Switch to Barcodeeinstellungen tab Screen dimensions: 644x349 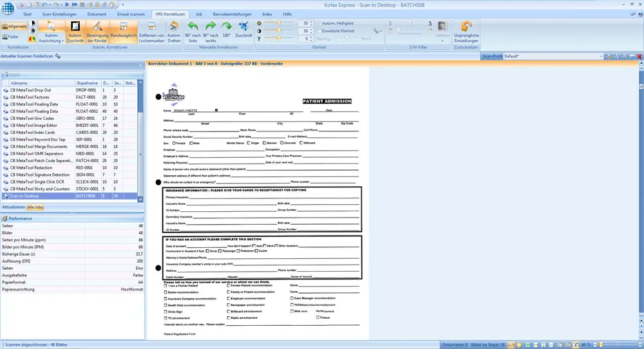coord(232,14)
